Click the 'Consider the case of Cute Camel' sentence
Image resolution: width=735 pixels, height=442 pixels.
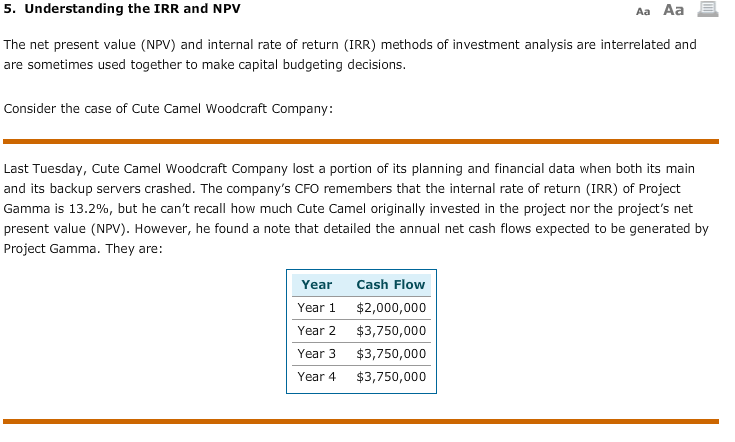pyautogui.click(x=168, y=108)
